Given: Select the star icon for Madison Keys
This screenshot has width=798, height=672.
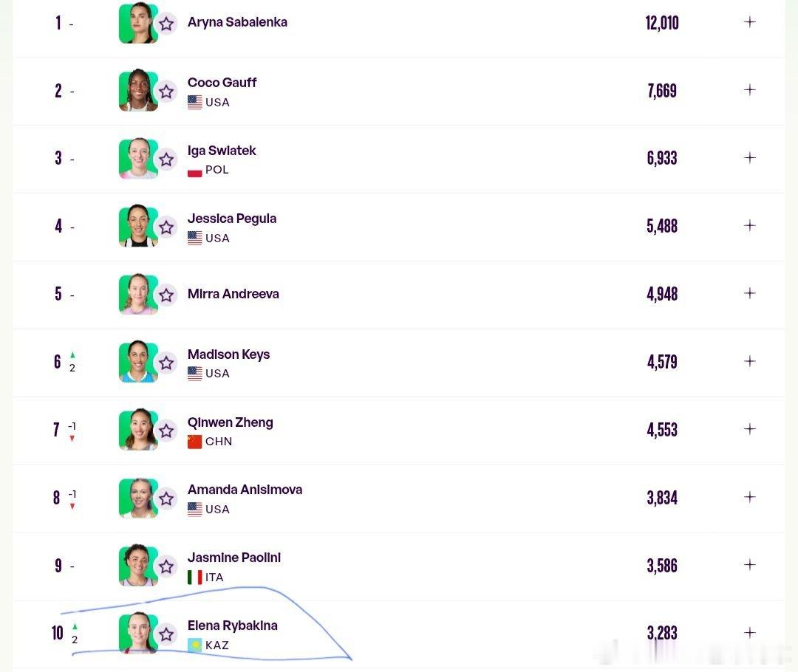Looking at the screenshot, I should [x=166, y=363].
